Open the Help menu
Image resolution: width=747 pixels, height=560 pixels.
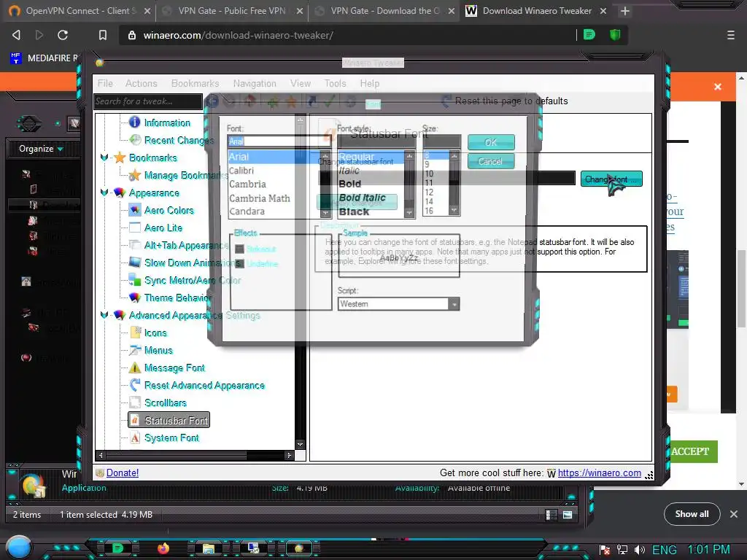[x=370, y=83]
